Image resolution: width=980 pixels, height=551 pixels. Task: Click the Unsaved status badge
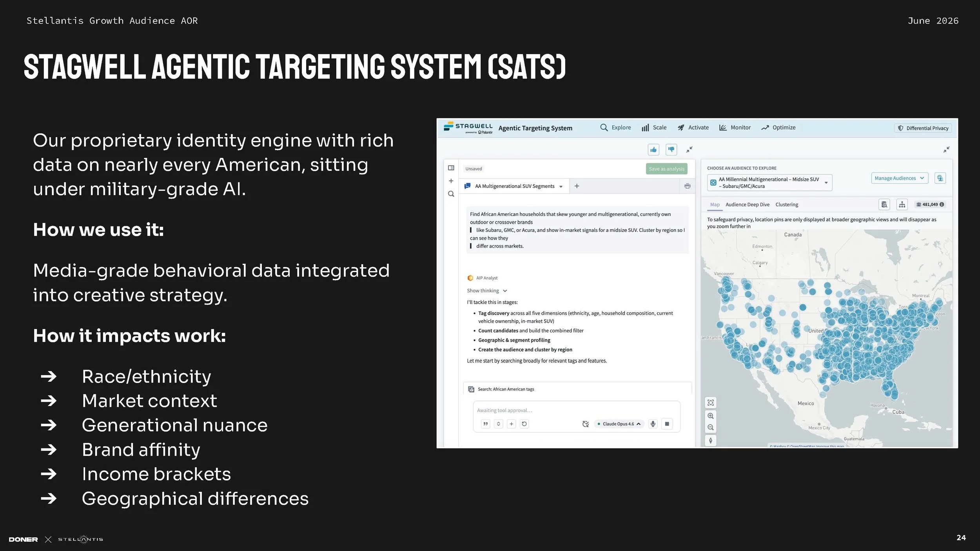pos(474,169)
